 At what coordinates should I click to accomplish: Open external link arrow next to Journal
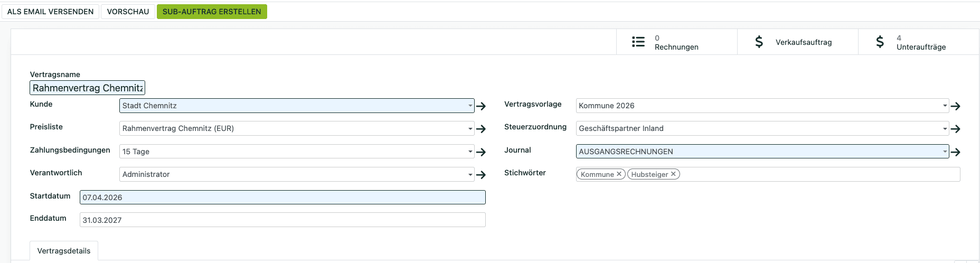tap(955, 152)
